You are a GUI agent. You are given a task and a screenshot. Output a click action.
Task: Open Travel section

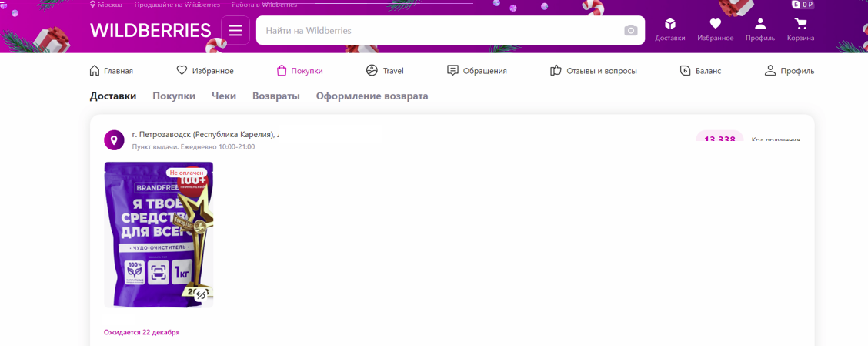click(x=385, y=71)
